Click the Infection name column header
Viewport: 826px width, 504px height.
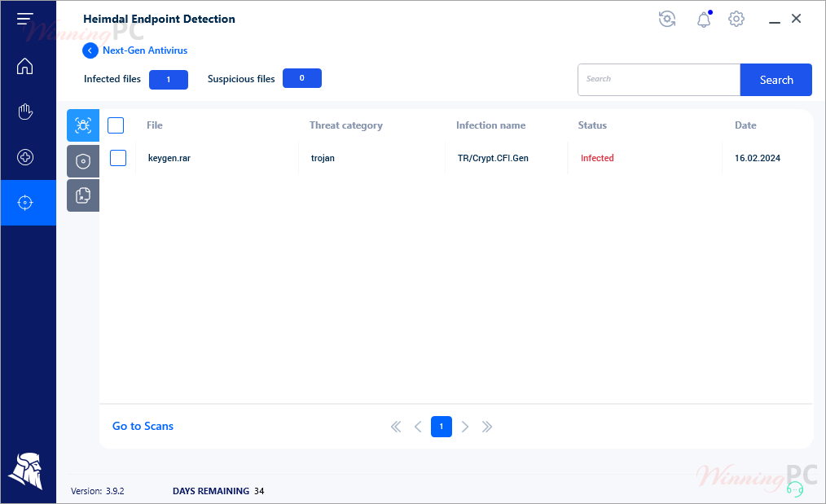coord(490,125)
